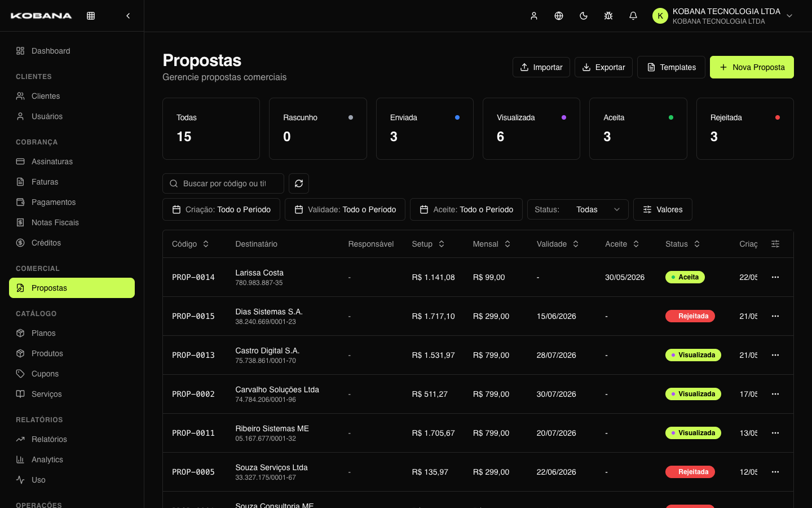Filter by the Visualizada card
This screenshot has width=812, height=508.
tap(531, 129)
